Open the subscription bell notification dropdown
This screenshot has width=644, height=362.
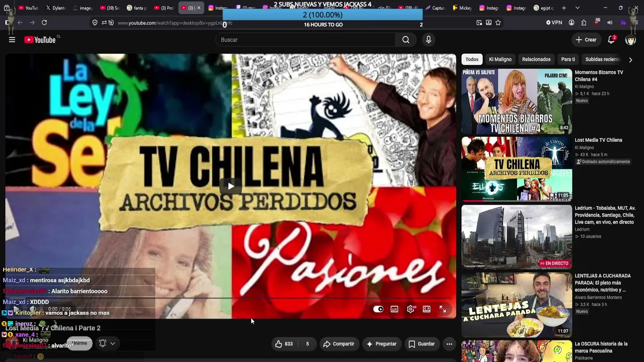coord(107,343)
